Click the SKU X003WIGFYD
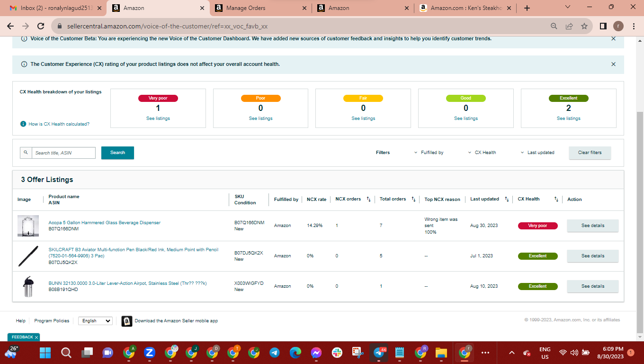This screenshot has height=364, width=644. [249, 283]
